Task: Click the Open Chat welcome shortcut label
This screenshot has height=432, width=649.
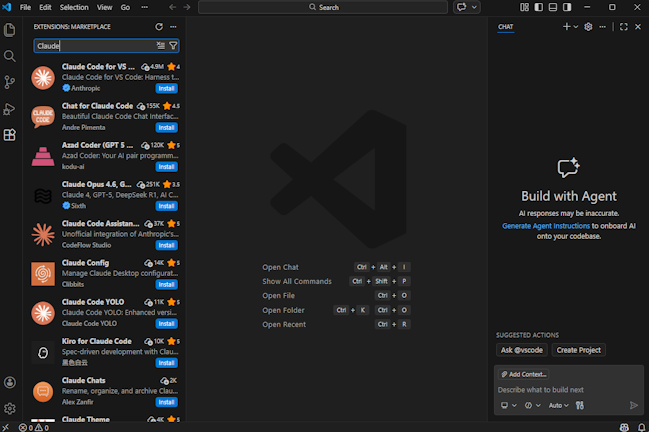Action: [x=280, y=267]
